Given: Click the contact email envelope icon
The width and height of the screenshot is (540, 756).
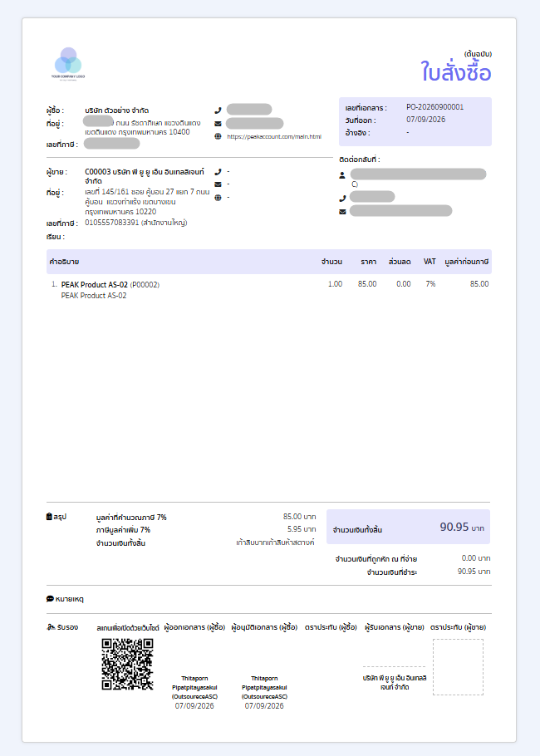Looking at the screenshot, I should point(342,212).
